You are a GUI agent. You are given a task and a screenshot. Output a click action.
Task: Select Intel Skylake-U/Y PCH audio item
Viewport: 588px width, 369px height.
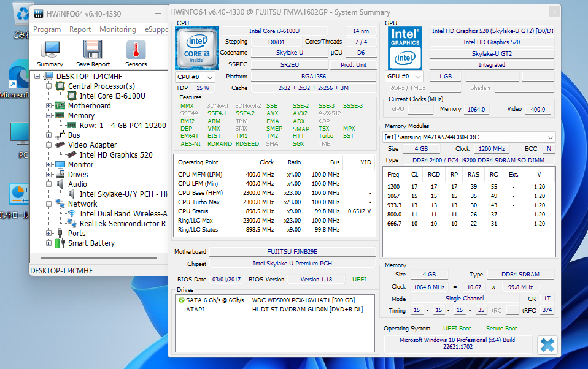coord(123,194)
